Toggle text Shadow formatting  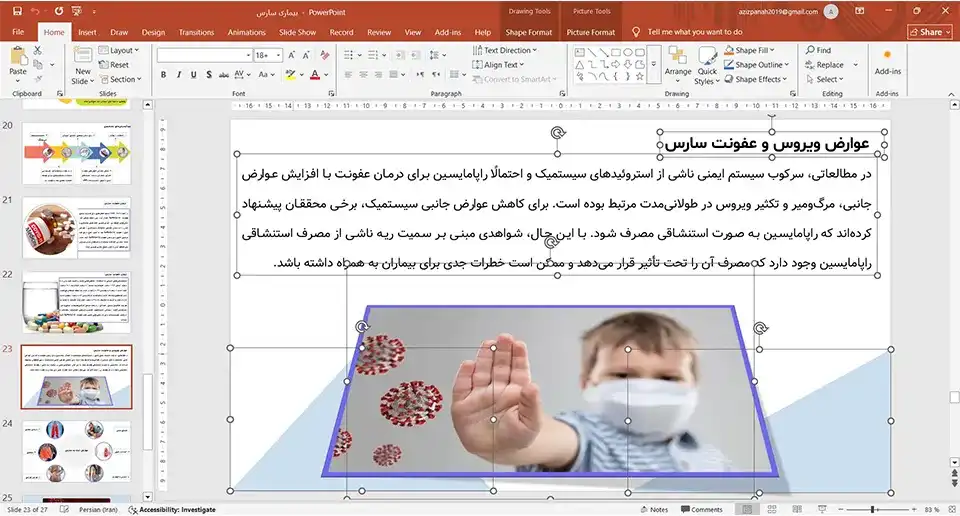pos(209,75)
